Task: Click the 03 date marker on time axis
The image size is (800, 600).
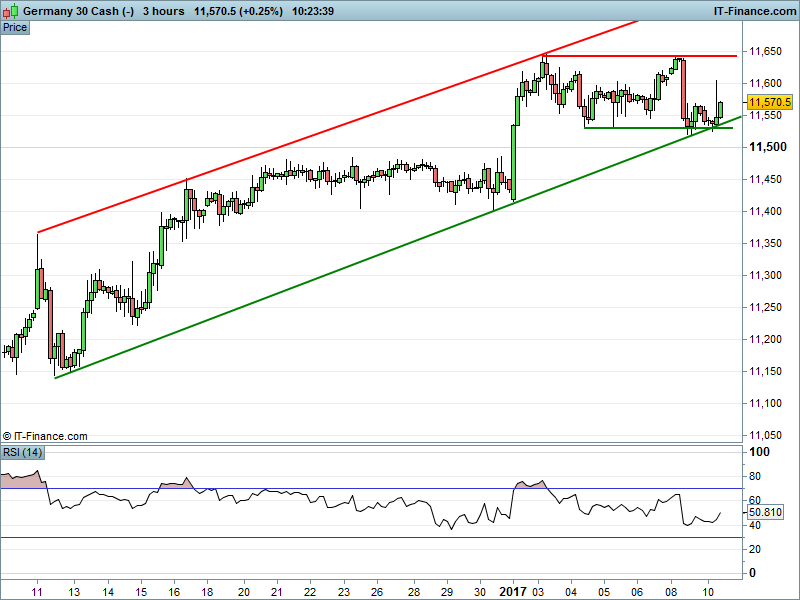Action: point(538,592)
